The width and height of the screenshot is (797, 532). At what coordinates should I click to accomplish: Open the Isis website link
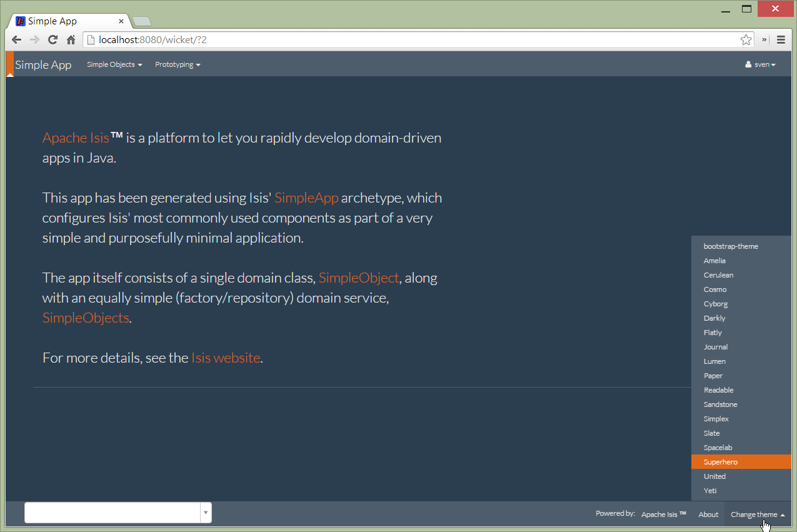[x=225, y=358]
